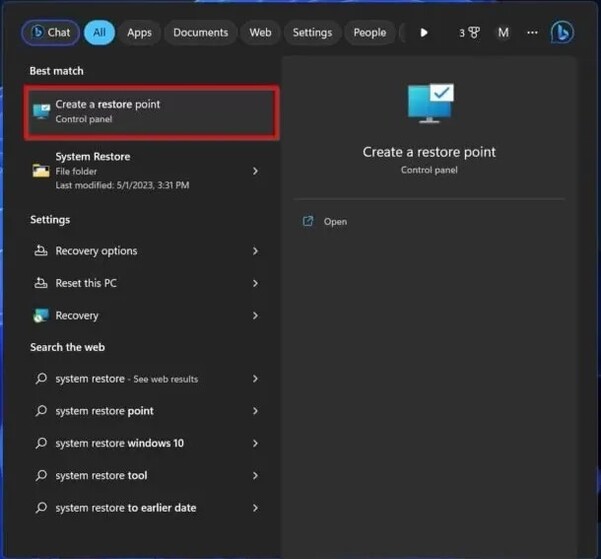Open Bing Chat from the Chat pill
This screenshot has width=601, height=559.
(51, 33)
